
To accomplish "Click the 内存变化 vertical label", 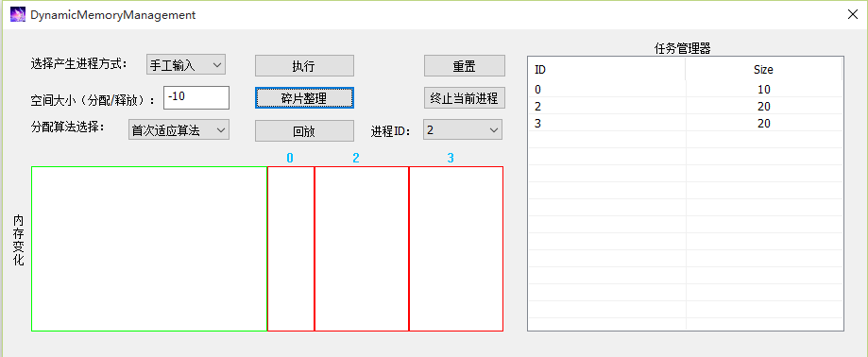I will (18, 241).
